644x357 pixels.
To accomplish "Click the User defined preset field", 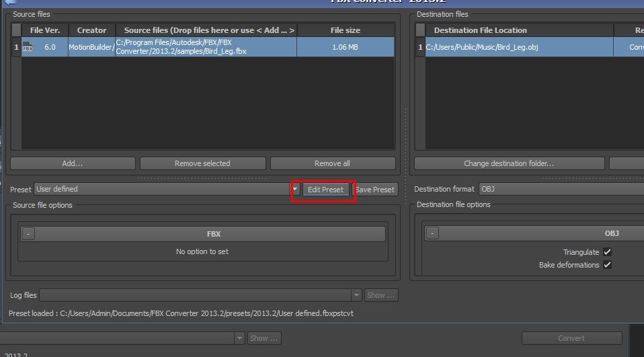I will click(x=163, y=189).
